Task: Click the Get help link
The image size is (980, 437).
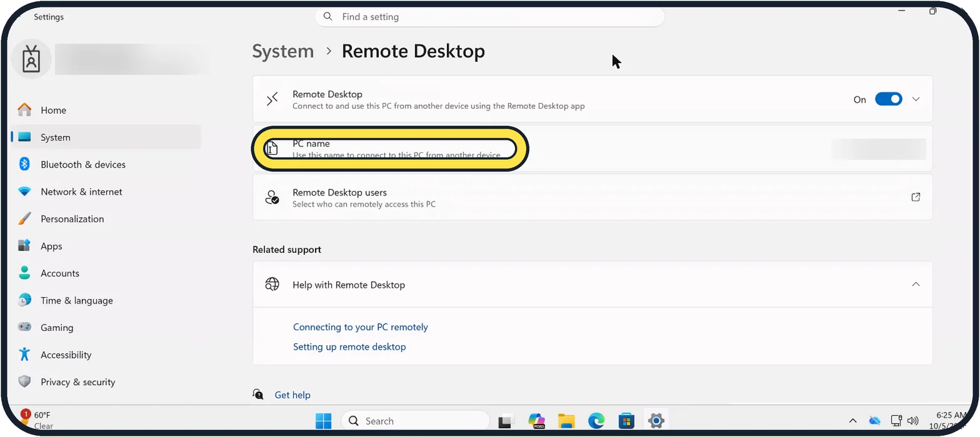Action: (x=292, y=395)
